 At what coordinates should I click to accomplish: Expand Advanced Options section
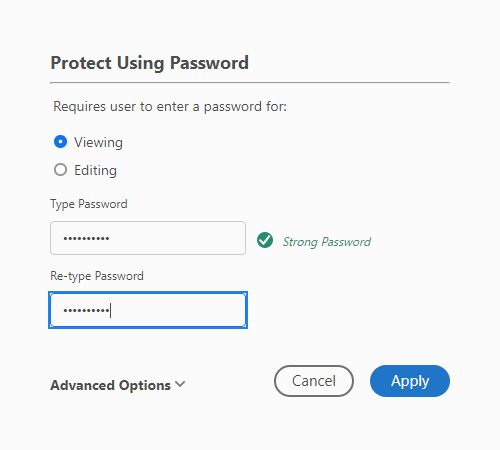click(118, 385)
